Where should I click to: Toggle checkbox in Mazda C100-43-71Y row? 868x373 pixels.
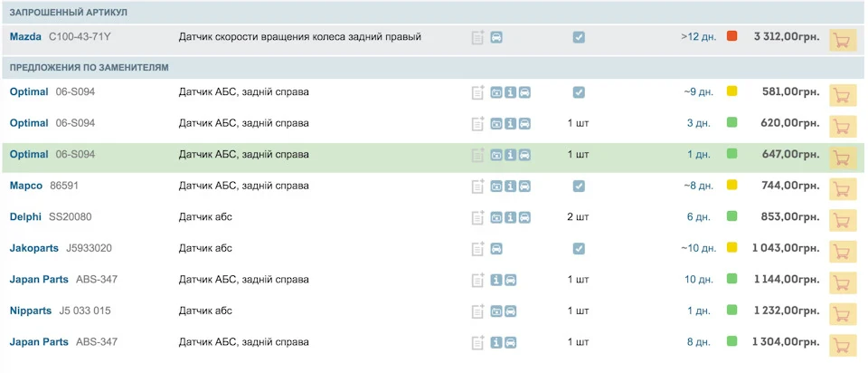click(x=579, y=38)
